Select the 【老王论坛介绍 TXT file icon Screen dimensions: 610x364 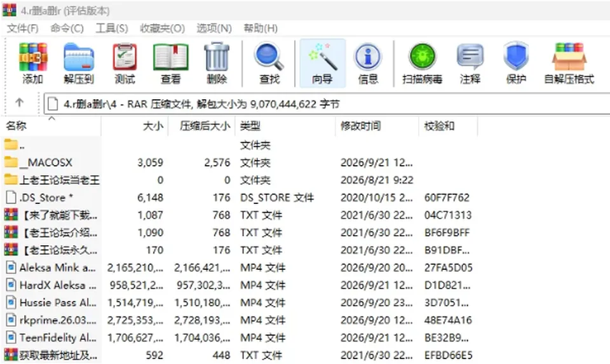11,232
